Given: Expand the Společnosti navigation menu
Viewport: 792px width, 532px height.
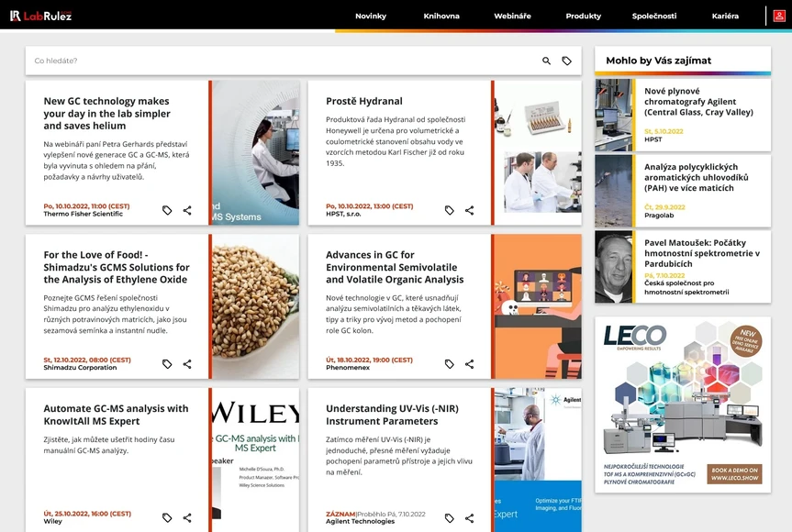Looking at the screenshot, I should tap(654, 16).
